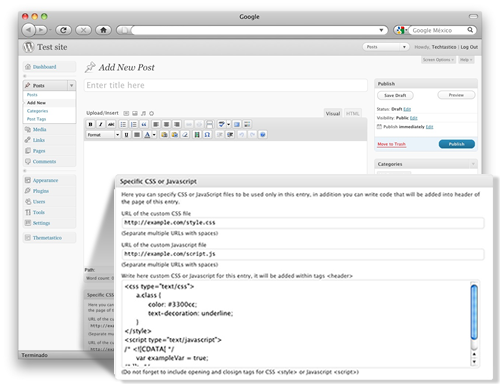Click the custom Javascript file URL field
500x384 pixels.
[303, 254]
